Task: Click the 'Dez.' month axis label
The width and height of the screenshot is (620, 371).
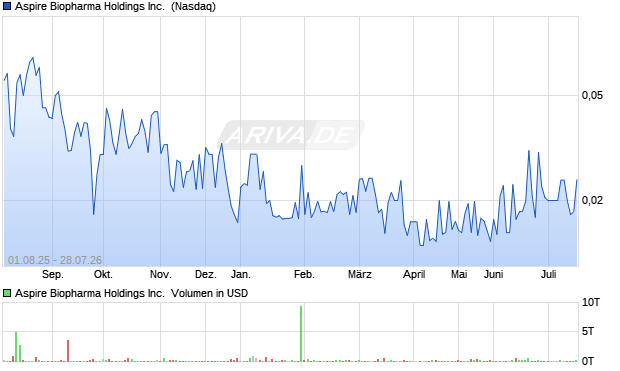Action: 206,274
